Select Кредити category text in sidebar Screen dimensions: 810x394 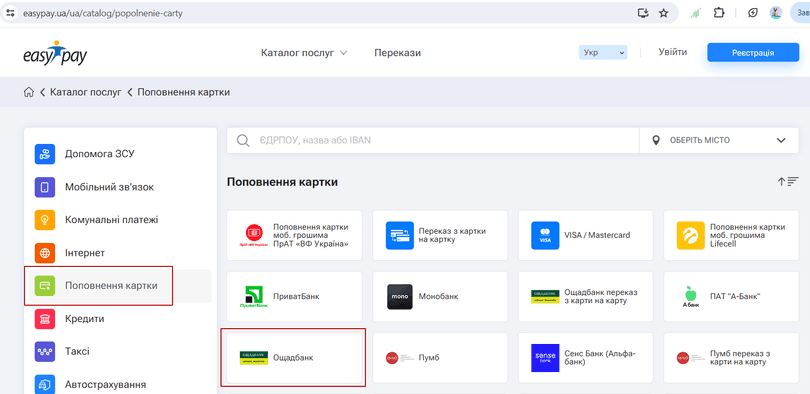coord(85,319)
